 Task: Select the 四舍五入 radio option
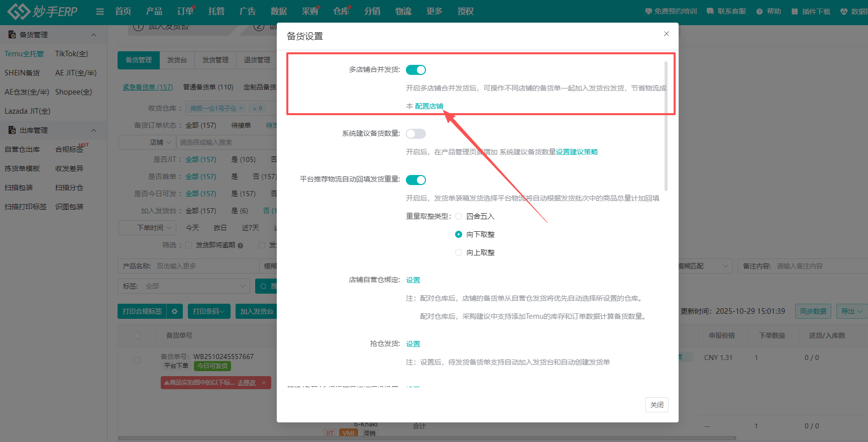pos(459,216)
